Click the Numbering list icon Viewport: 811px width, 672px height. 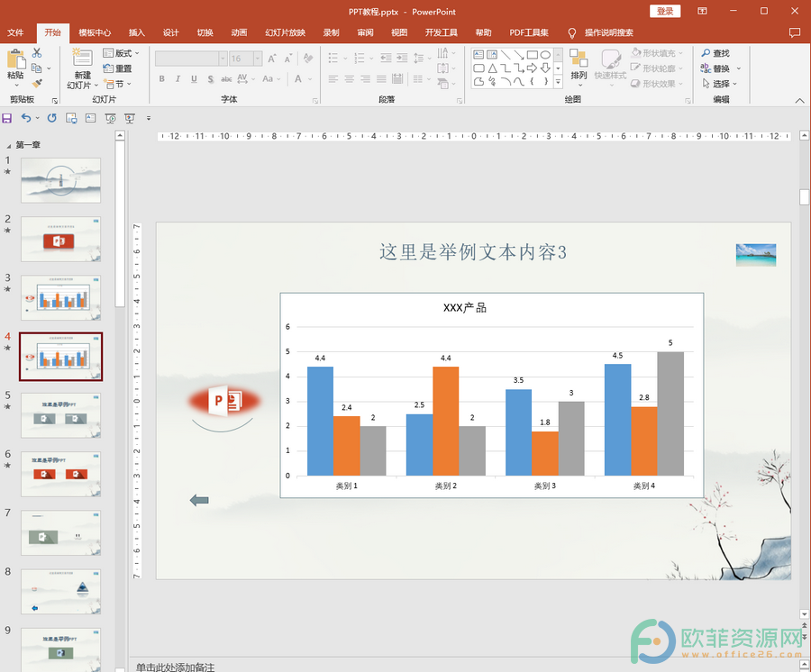coord(359,58)
